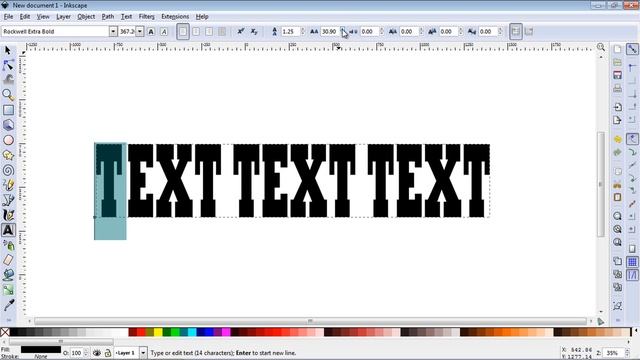Select the arrow Selector tool
640x360 pixels.
tap(8, 51)
